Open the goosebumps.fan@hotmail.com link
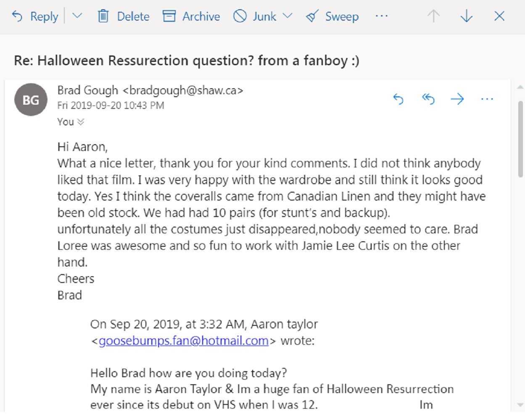The image size is (525, 420). 183,341
